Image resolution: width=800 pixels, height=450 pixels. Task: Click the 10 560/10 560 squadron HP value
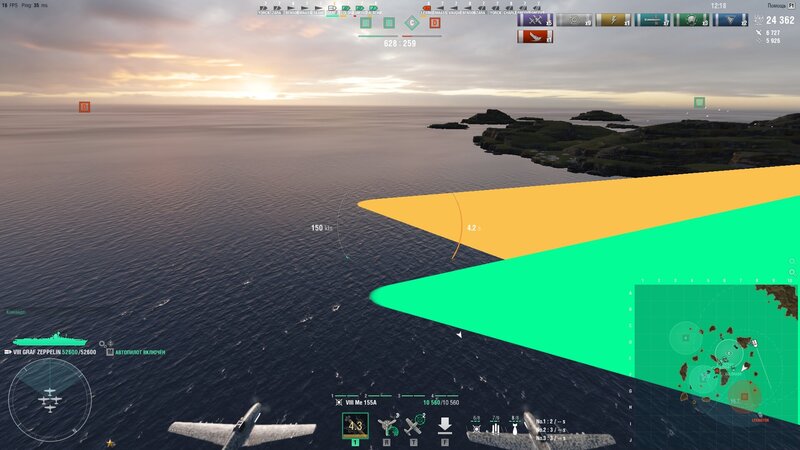pos(441,403)
